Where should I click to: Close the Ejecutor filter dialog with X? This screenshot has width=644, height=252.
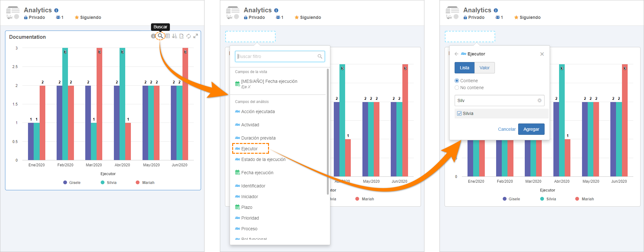click(542, 54)
